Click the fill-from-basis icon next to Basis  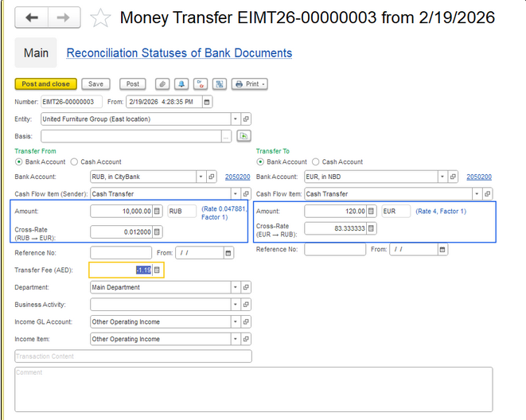(x=244, y=137)
